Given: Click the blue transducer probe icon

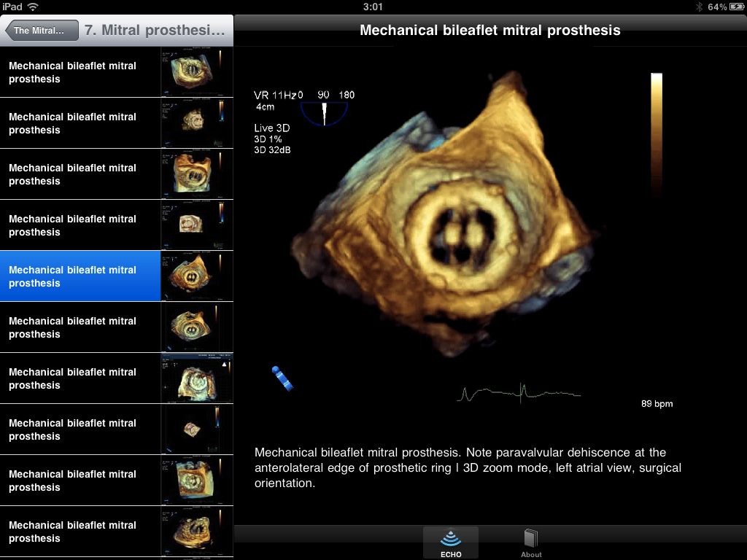Looking at the screenshot, I should [x=282, y=378].
